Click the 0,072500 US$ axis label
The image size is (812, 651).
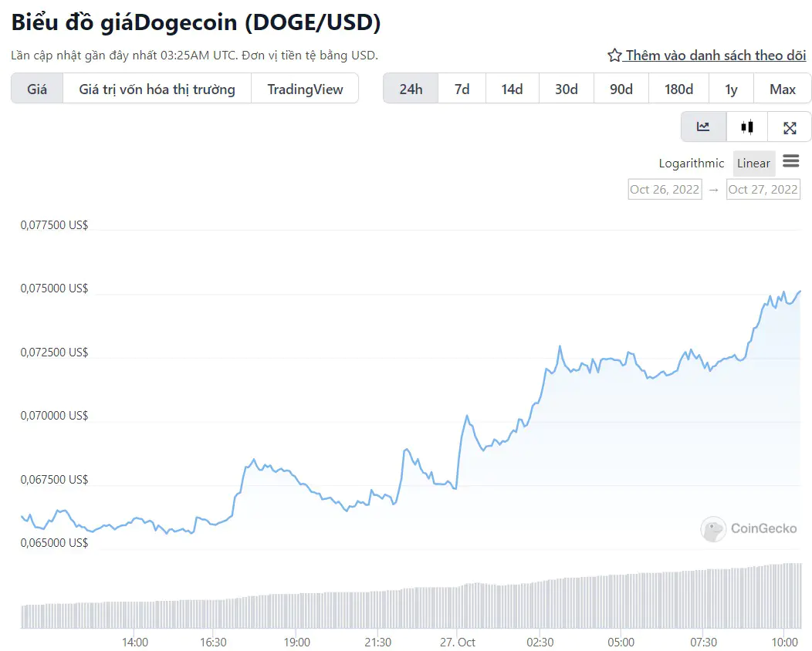54,352
